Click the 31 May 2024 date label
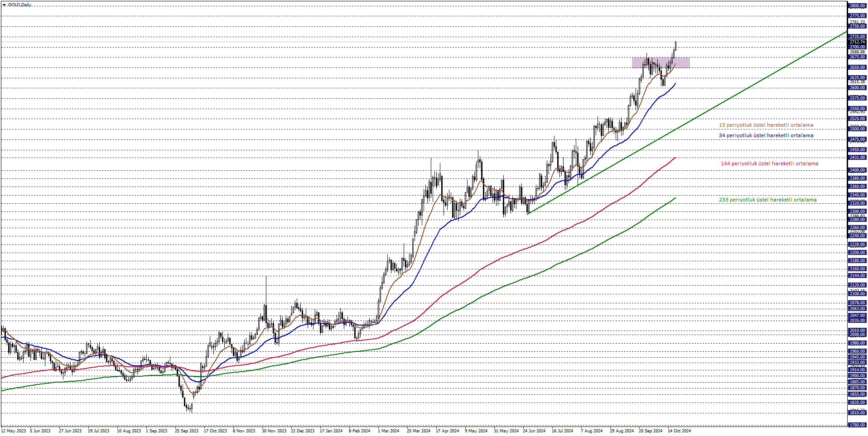868x436 pixels. [506, 431]
